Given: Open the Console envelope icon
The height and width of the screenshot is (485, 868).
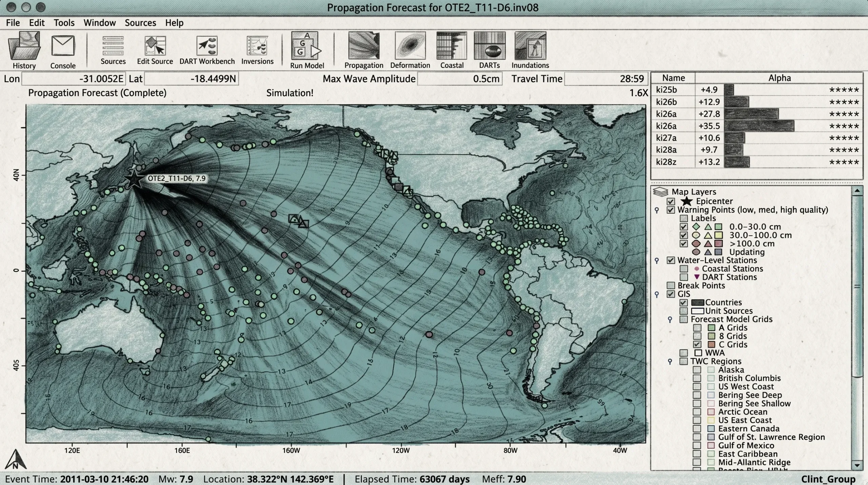Looking at the screenshot, I should [x=63, y=46].
